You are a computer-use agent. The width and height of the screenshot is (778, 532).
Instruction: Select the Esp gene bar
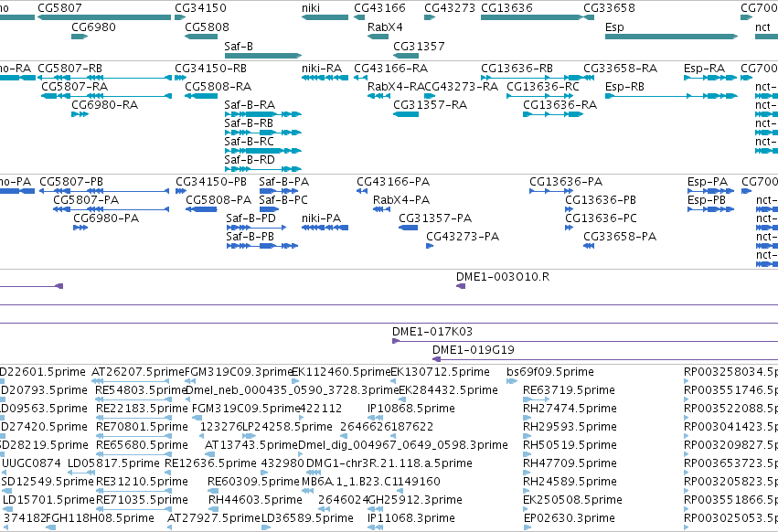coord(671,37)
